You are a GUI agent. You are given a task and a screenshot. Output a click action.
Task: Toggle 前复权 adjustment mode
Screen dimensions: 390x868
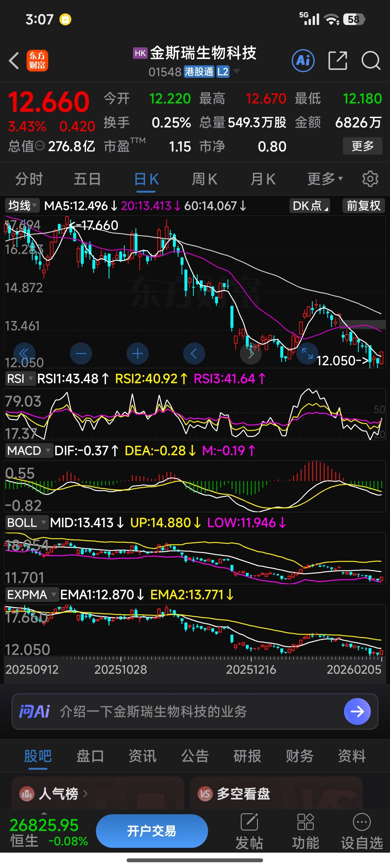pyautogui.click(x=363, y=205)
